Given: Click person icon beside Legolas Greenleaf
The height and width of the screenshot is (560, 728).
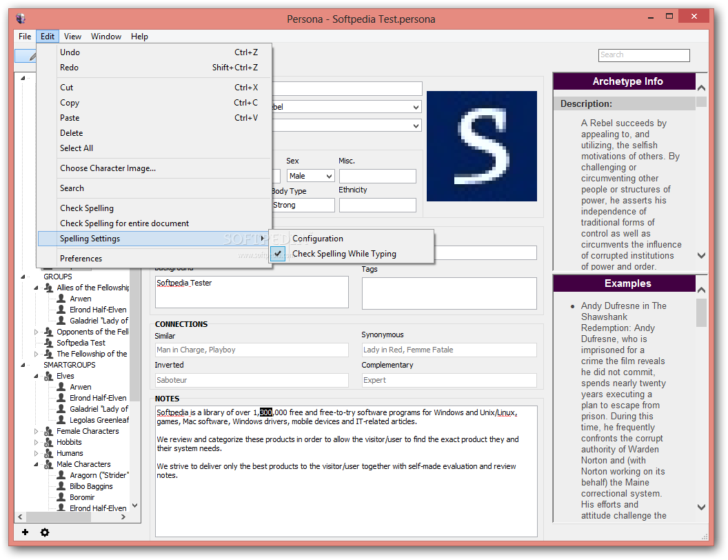Looking at the screenshot, I should click(x=61, y=420).
